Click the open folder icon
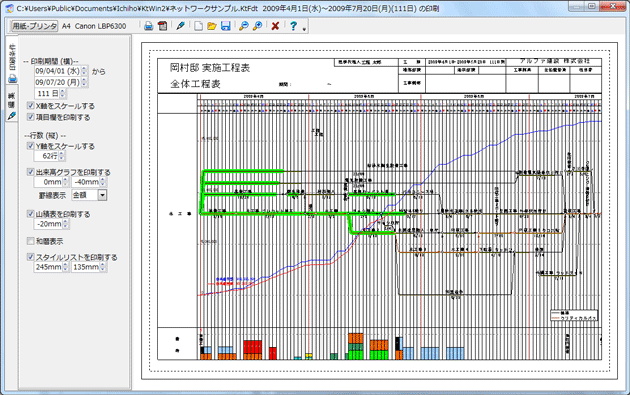The height and width of the screenshot is (395, 630). click(212, 26)
